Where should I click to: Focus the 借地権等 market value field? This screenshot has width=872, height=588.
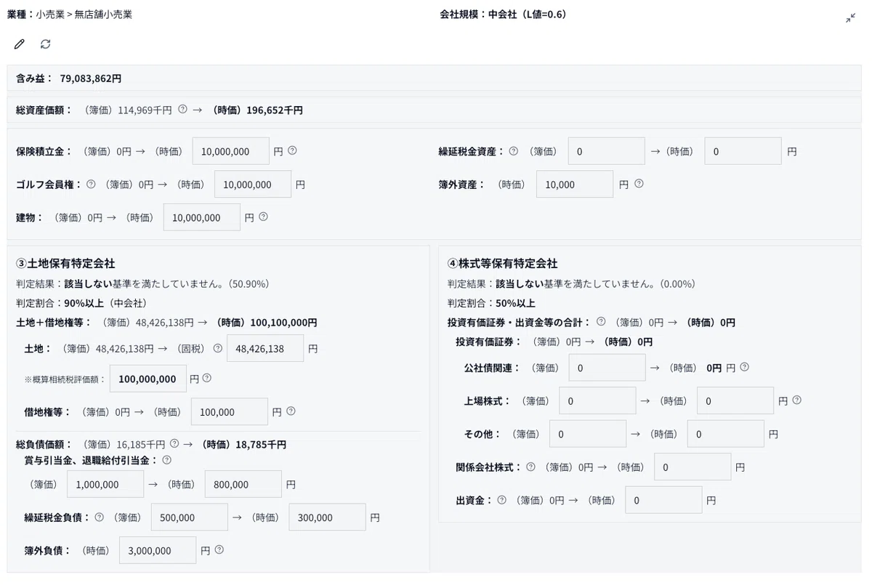(230, 411)
